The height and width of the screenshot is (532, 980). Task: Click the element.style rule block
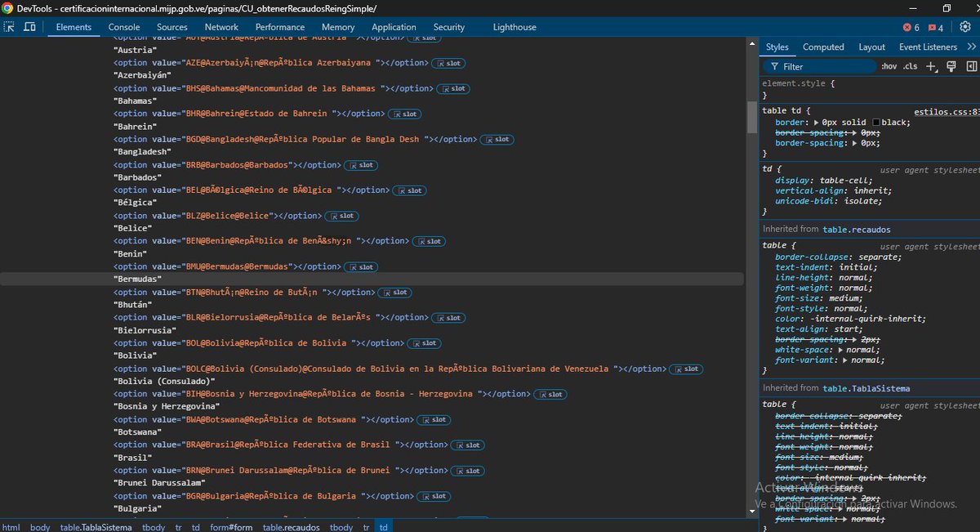870,89
